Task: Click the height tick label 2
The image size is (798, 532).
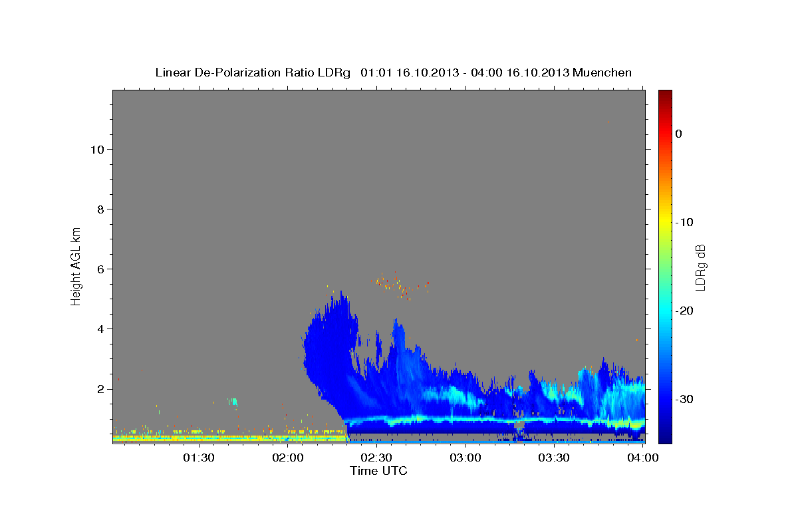Action: pos(101,389)
